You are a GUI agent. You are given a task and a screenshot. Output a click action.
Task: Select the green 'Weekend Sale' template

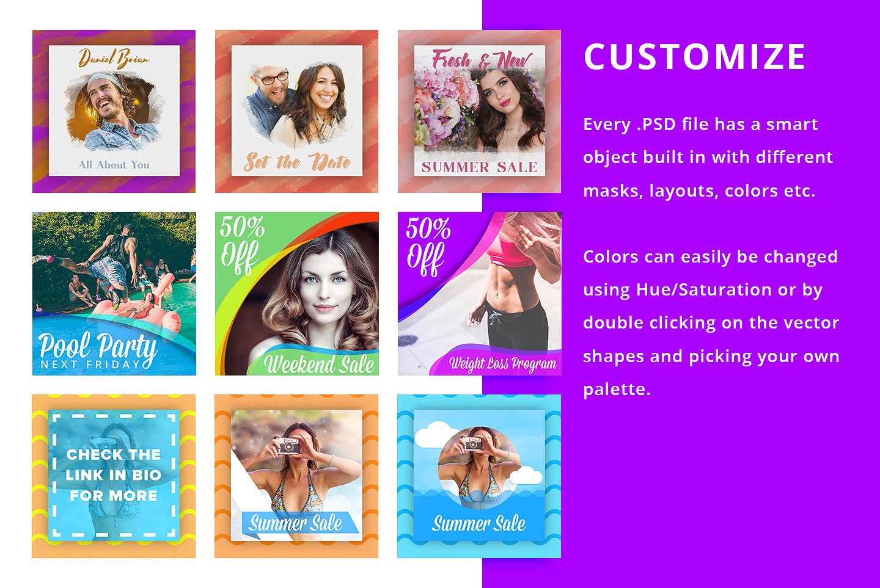pos(297,294)
